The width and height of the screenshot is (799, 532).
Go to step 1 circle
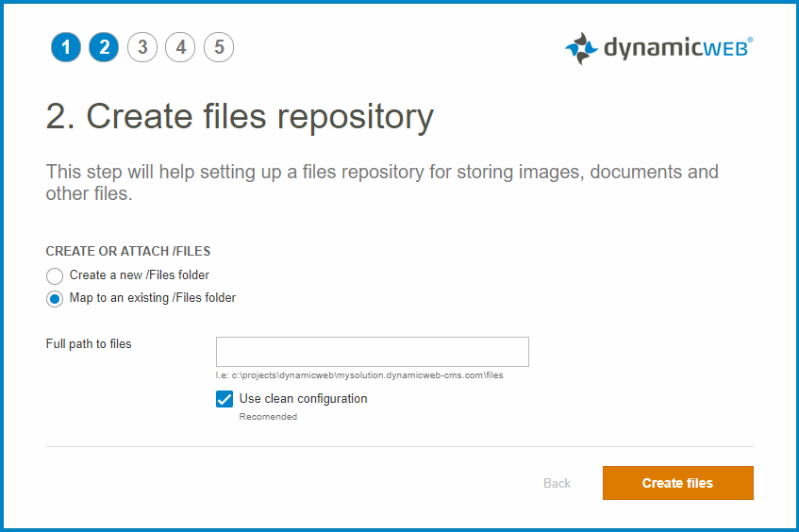66,47
